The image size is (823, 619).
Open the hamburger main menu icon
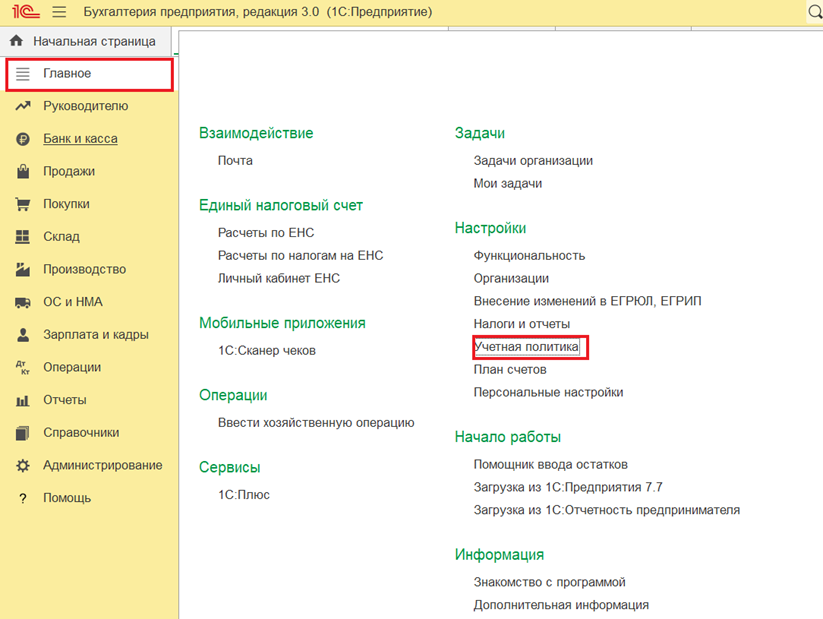tap(59, 12)
